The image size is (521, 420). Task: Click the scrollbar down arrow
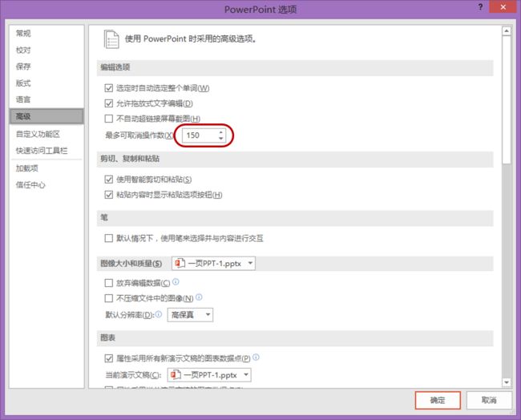[507, 382]
